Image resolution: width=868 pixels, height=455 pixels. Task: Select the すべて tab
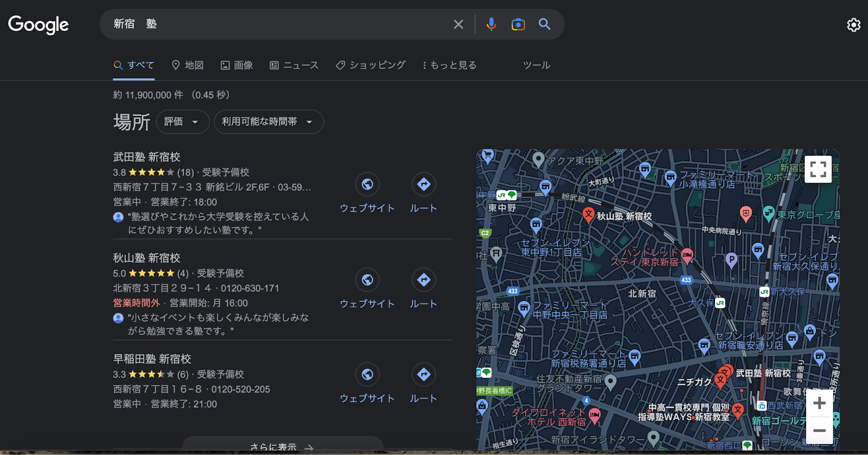coord(134,65)
